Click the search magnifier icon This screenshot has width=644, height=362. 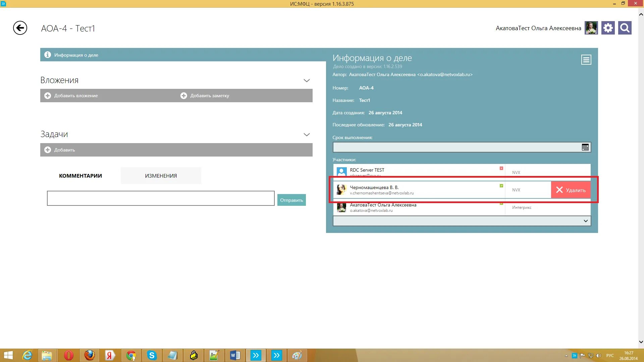(x=625, y=28)
